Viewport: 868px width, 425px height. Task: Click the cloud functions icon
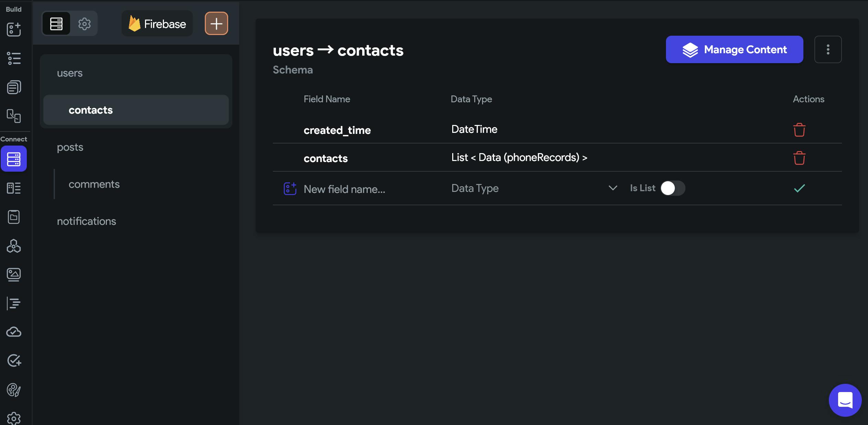14,332
